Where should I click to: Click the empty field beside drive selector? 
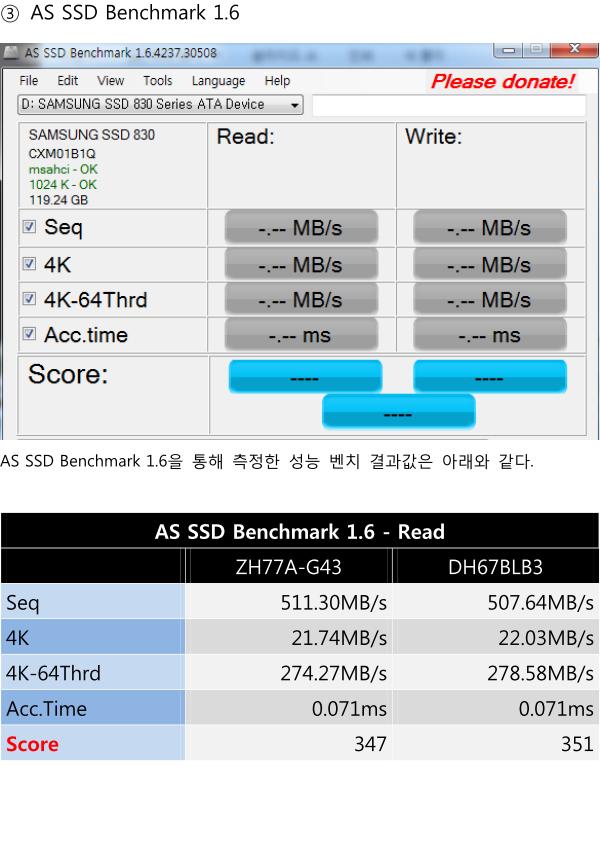coord(449,105)
